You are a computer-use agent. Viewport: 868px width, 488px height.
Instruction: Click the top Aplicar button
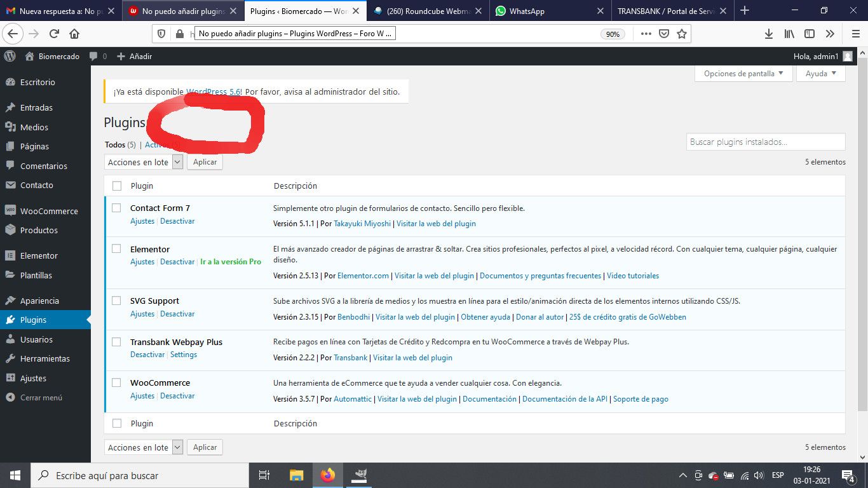(205, 162)
